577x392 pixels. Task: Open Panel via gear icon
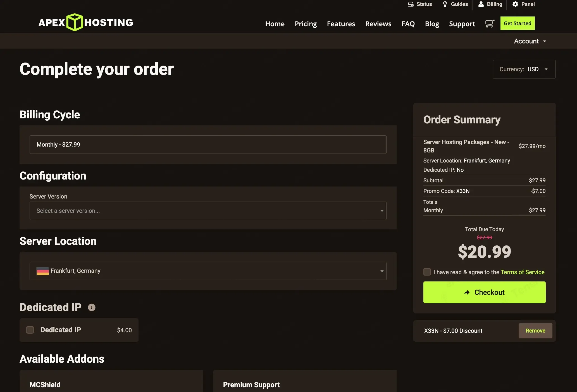(515, 4)
